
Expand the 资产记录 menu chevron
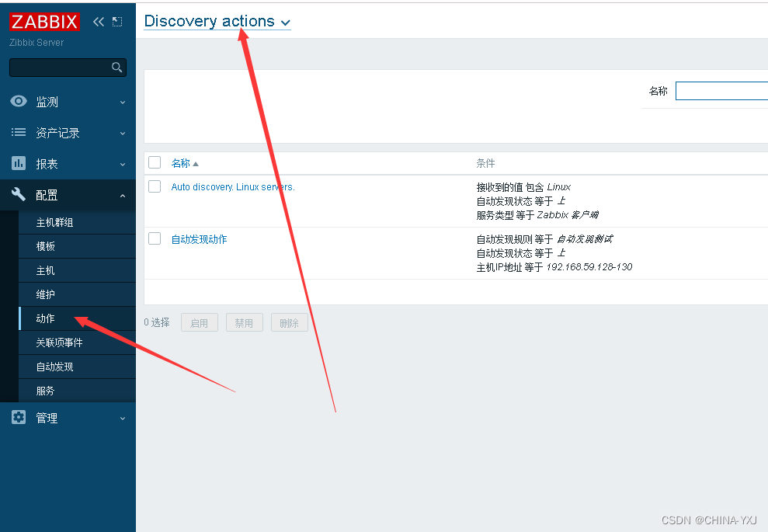123,134
